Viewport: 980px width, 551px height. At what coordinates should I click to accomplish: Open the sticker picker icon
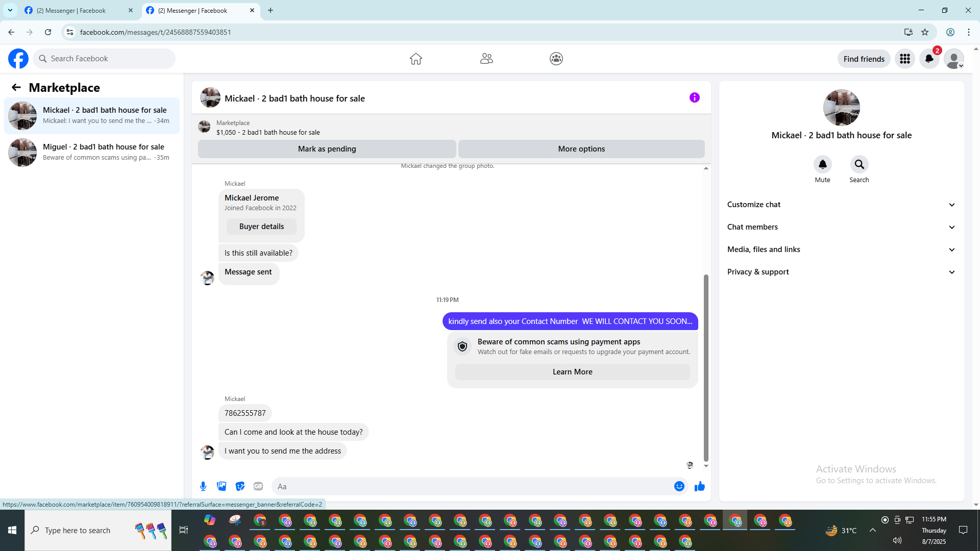(240, 486)
